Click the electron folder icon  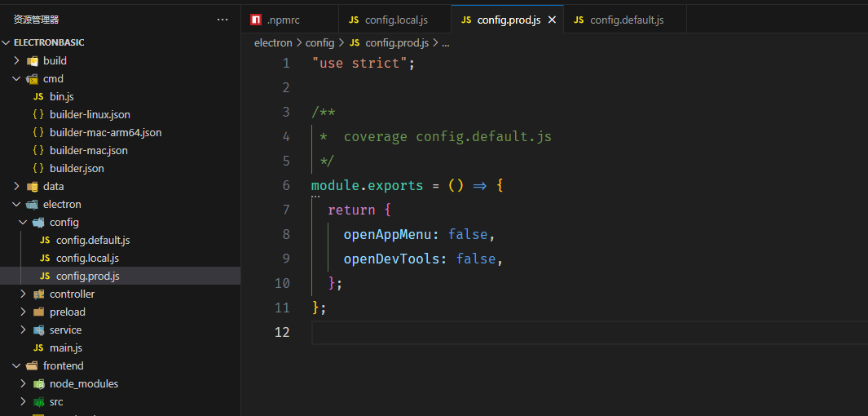pyautogui.click(x=32, y=205)
